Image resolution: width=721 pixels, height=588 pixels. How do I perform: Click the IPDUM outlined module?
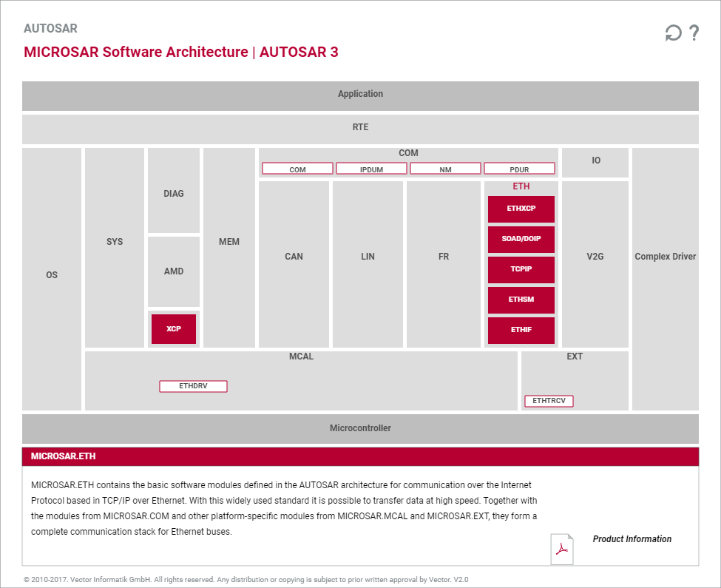(371, 168)
